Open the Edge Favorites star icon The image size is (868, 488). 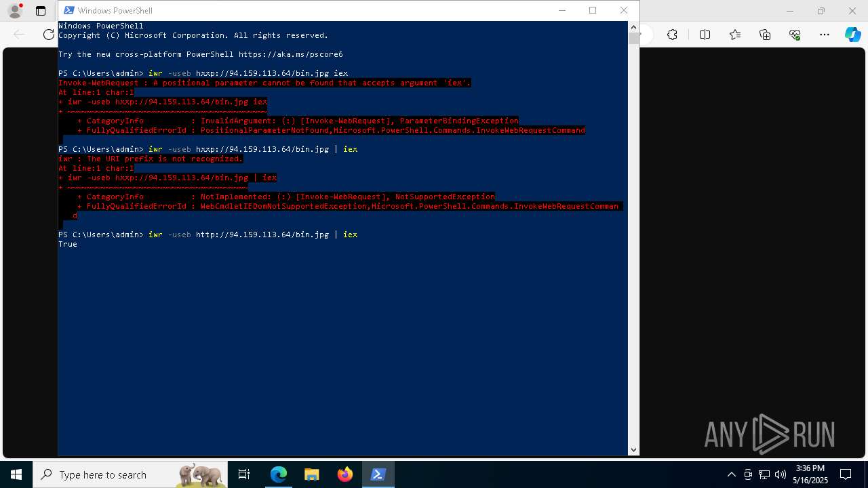click(735, 35)
